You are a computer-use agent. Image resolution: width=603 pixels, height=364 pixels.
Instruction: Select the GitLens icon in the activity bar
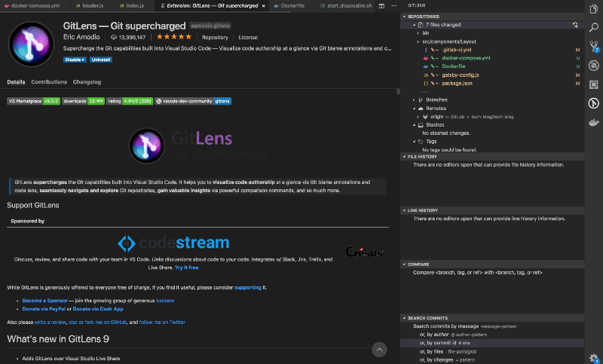(593, 103)
